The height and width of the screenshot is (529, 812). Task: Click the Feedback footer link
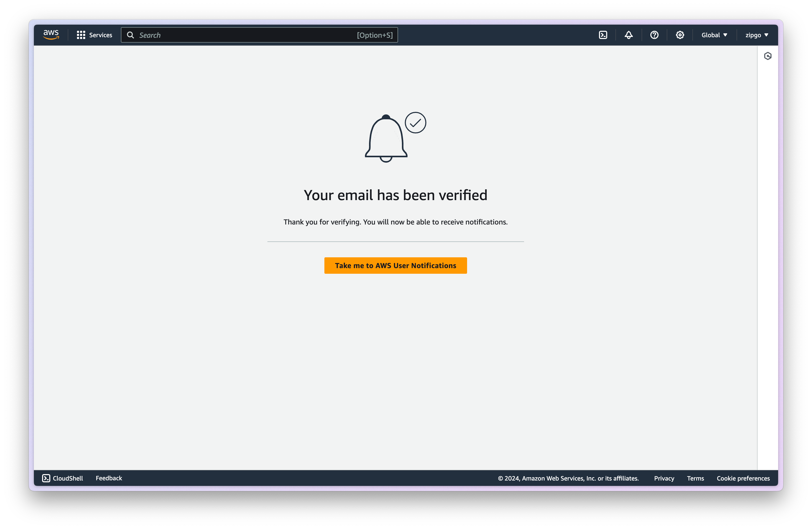click(x=109, y=478)
